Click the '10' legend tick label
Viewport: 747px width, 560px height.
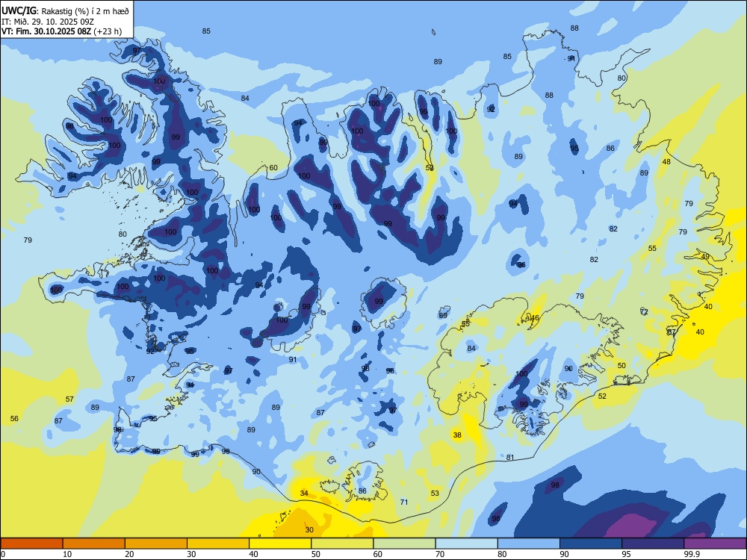67,554
